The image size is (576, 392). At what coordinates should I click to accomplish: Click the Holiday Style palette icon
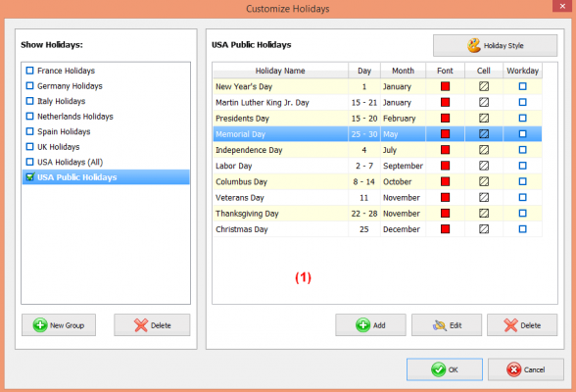tap(474, 45)
